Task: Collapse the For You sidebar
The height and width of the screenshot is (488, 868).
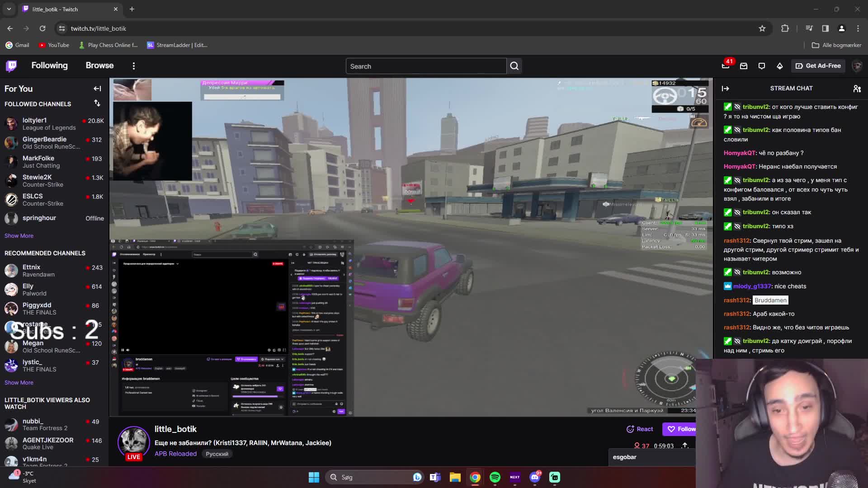Action: (x=97, y=89)
